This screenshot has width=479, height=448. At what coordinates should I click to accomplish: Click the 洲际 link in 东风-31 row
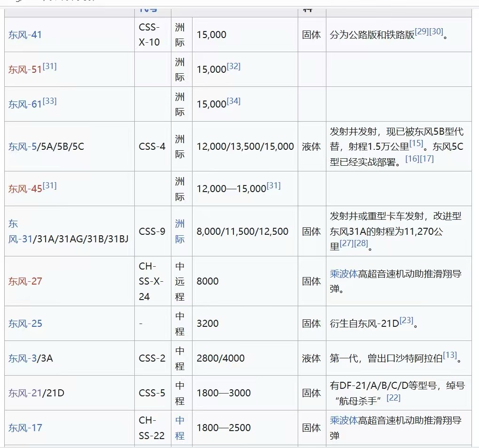pyautogui.click(x=180, y=231)
